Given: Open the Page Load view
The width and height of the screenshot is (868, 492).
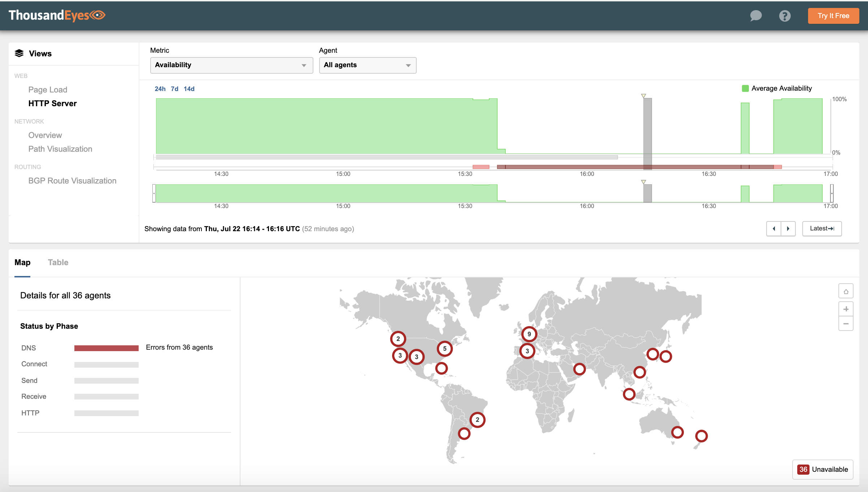Looking at the screenshot, I should pyautogui.click(x=48, y=90).
